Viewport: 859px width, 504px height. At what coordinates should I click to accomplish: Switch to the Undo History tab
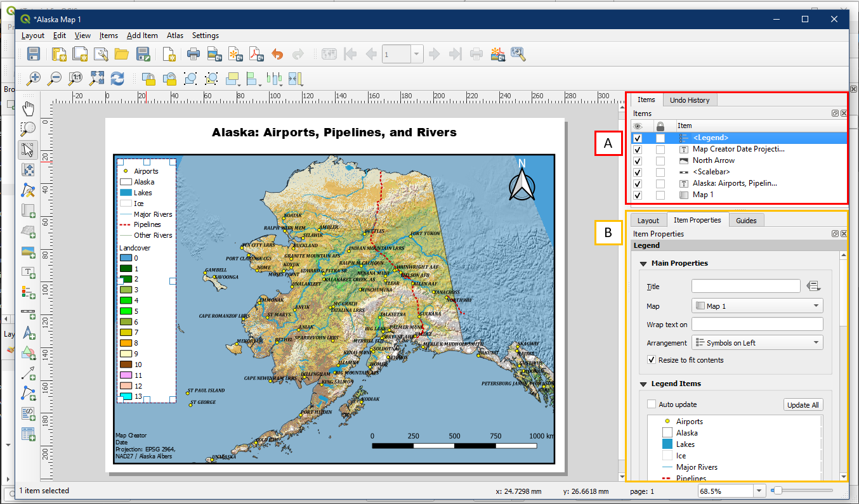point(690,100)
